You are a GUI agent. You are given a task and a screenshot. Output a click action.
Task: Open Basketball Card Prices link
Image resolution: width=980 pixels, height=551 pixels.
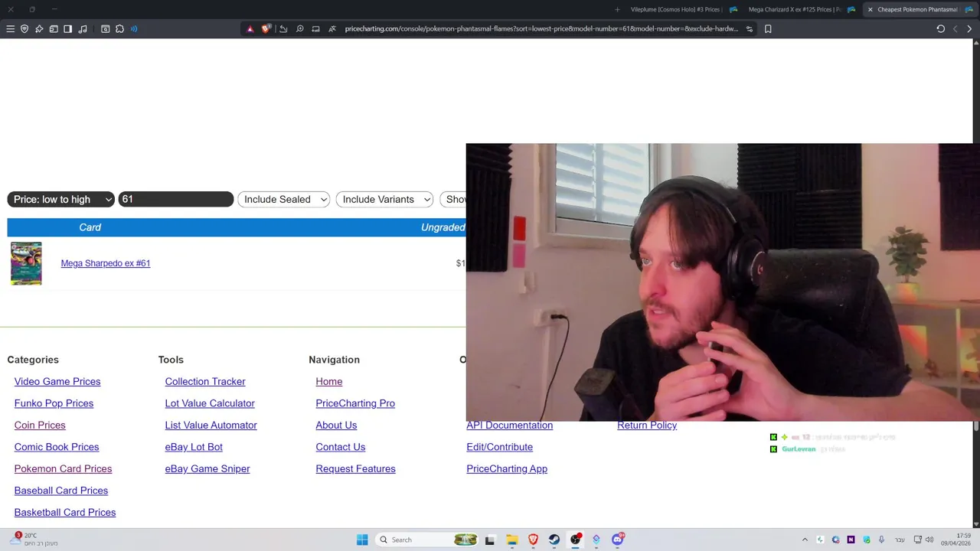tap(65, 512)
